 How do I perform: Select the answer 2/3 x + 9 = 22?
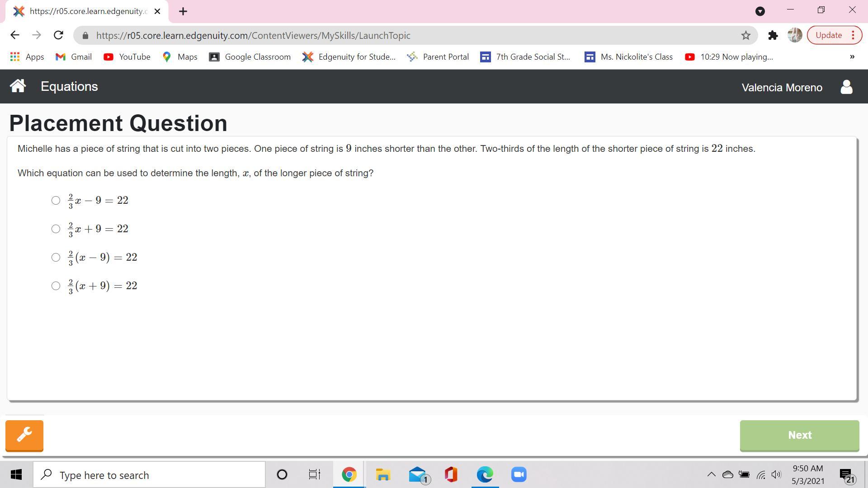(56, 229)
